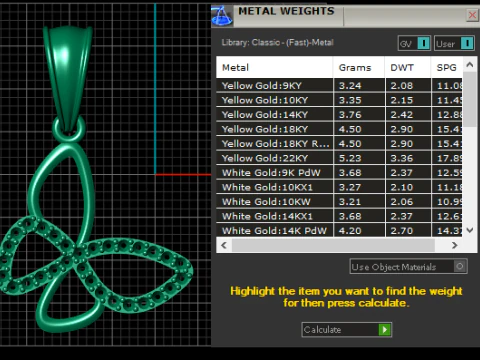
Task: Click the 3.35 grams value
Action: pos(350,100)
